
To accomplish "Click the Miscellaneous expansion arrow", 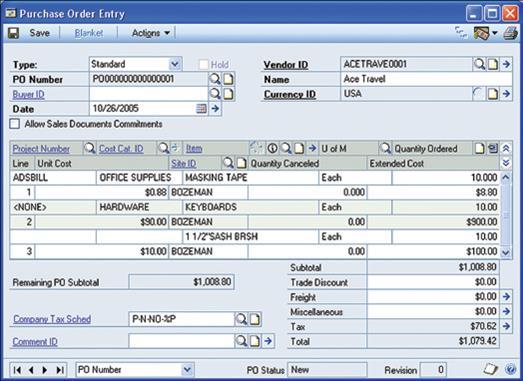I will (506, 311).
